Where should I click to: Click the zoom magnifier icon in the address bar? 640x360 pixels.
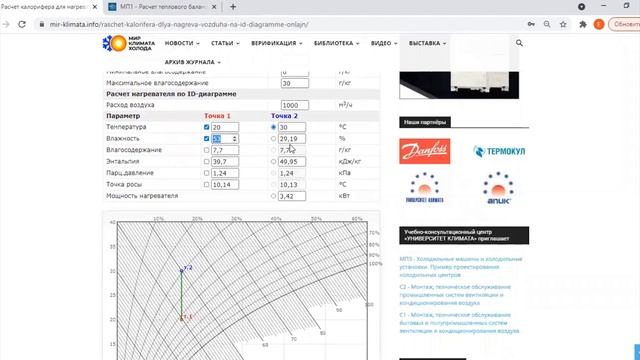point(547,24)
